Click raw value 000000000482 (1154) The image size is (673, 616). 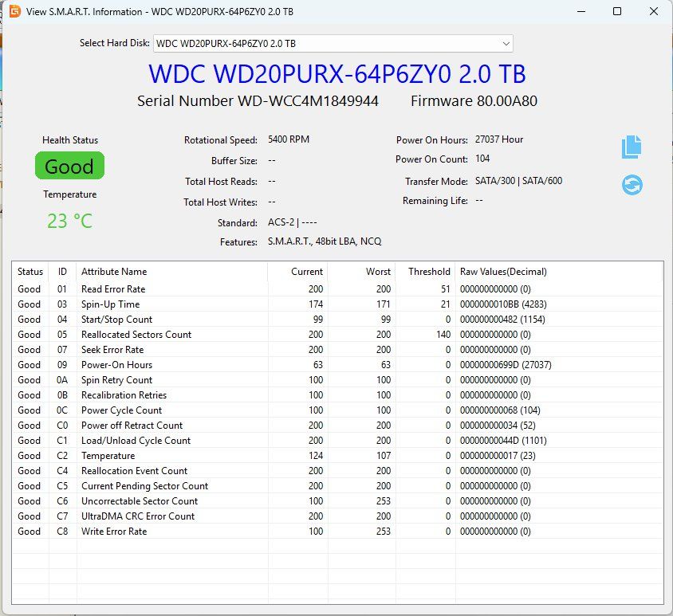coord(502,319)
